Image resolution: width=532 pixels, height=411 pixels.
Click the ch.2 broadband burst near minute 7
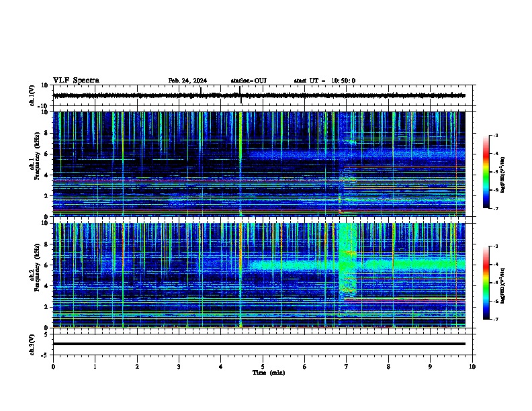(x=348, y=259)
